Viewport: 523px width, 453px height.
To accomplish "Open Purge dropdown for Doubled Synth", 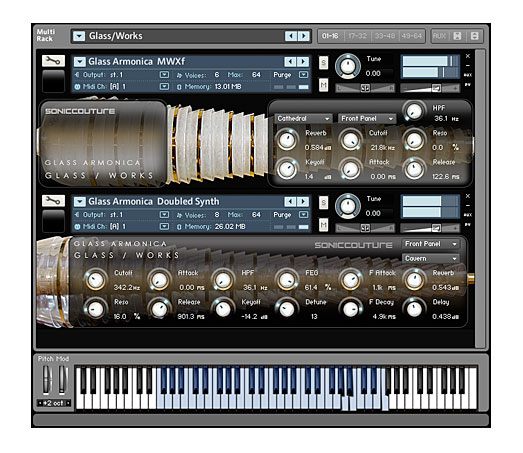I will 303,214.
